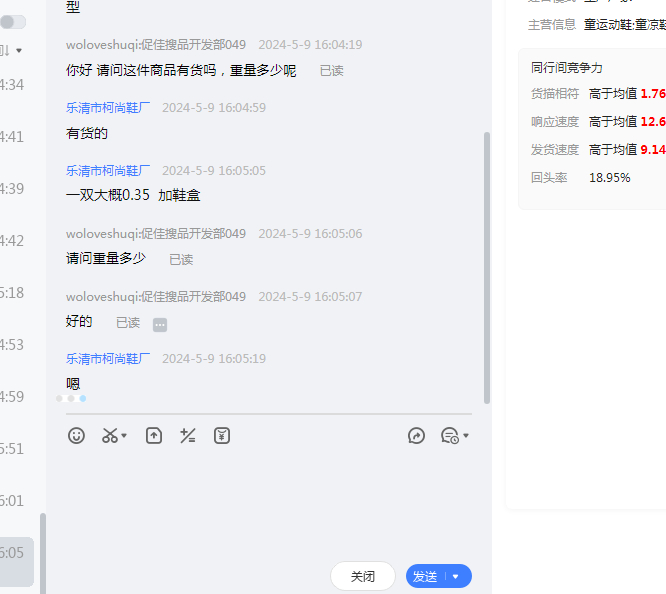This screenshot has height=594, width=666.
Task: Click the 回头率 18.95% value
Action: click(x=610, y=178)
